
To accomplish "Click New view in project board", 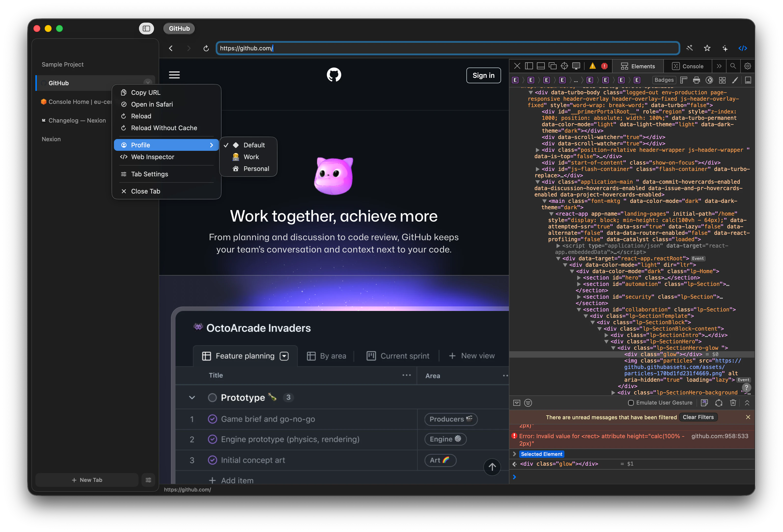I will coord(472,356).
